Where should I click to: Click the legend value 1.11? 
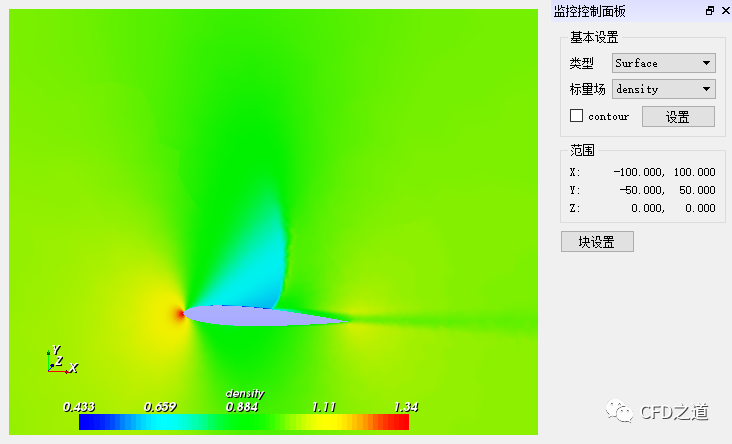(324, 407)
